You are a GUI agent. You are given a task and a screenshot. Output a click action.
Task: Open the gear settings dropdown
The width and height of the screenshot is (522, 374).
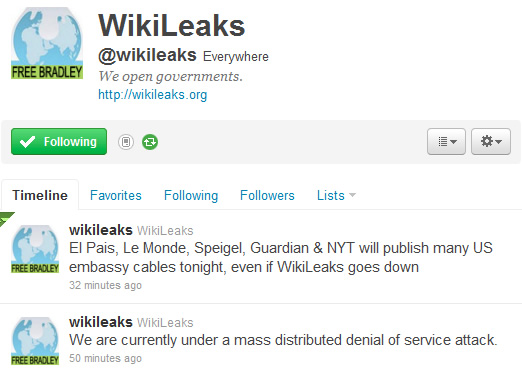coord(491,142)
